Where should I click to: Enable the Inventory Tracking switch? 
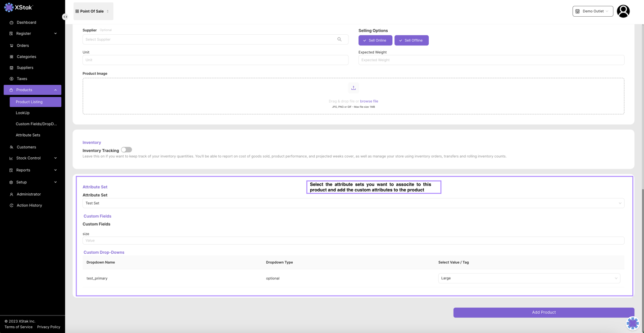click(x=126, y=150)
